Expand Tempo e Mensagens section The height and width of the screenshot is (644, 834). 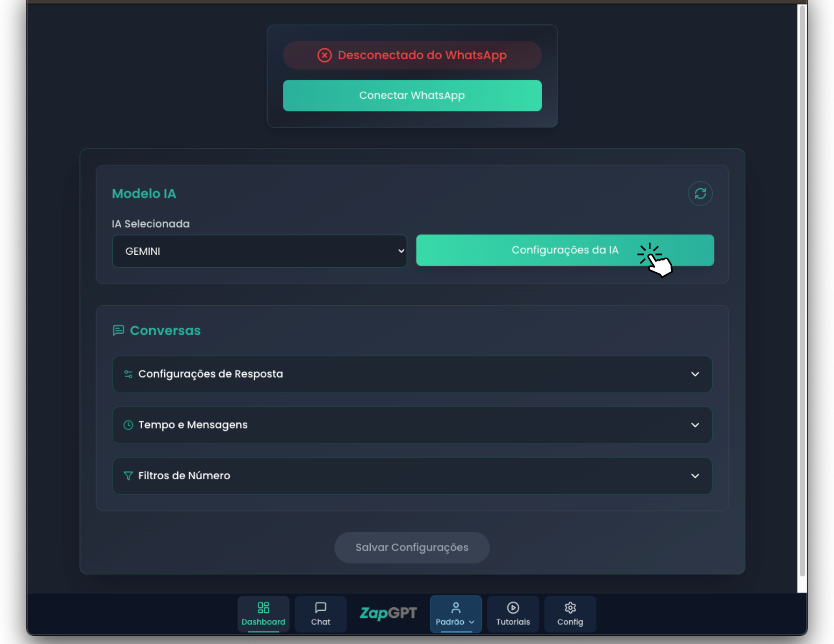412,425
